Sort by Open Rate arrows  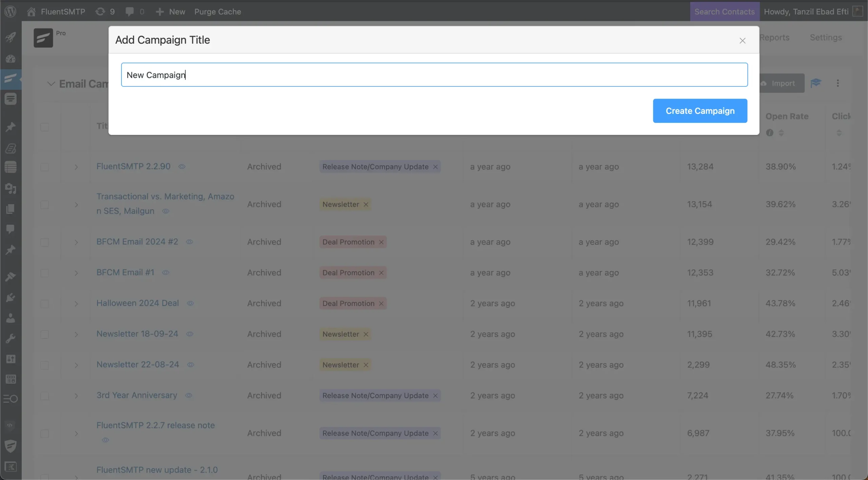point(781,133)
